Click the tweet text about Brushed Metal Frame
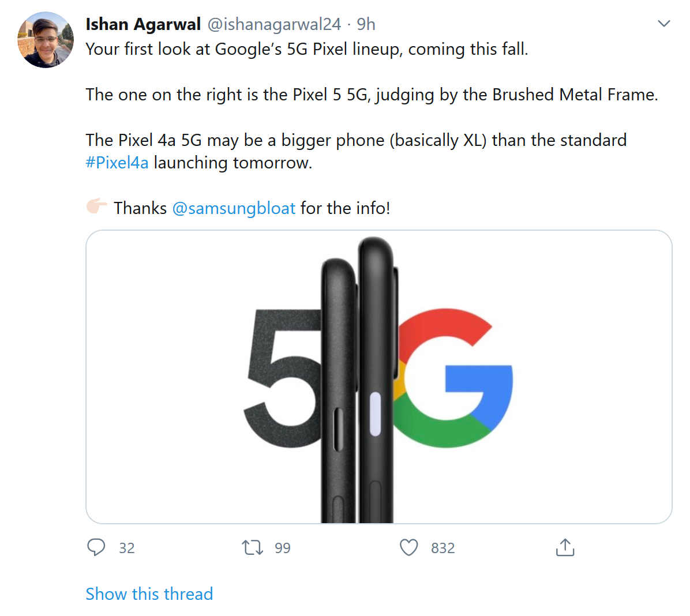Image resolution: width=690 pixels, height=616 pixels. point(372,95)
